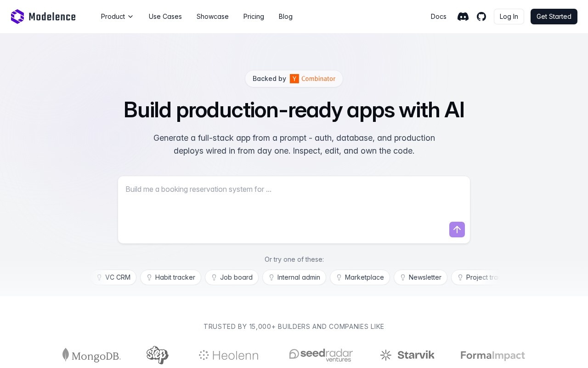Click the Get Started button
This screenshot has width=588, height=368.
tap(554, 17)
